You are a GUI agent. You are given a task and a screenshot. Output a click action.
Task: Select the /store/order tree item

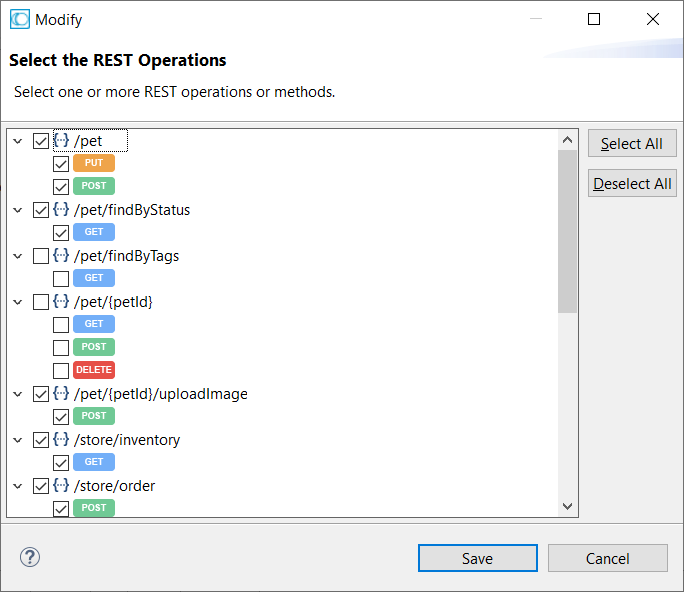(x=114, y=486)
